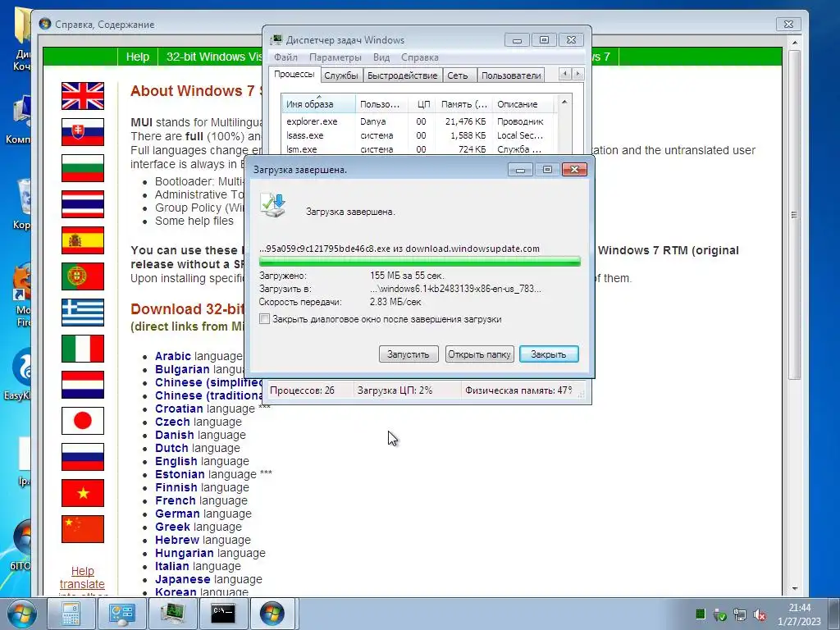Screen dimensions: 840x630
Task: Click the download complete disk icon
Action: pyautogui.click(x=273, y=205)
